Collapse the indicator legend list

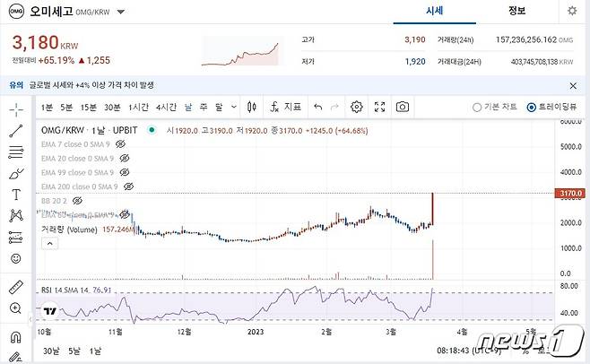[x=49, y=244]
